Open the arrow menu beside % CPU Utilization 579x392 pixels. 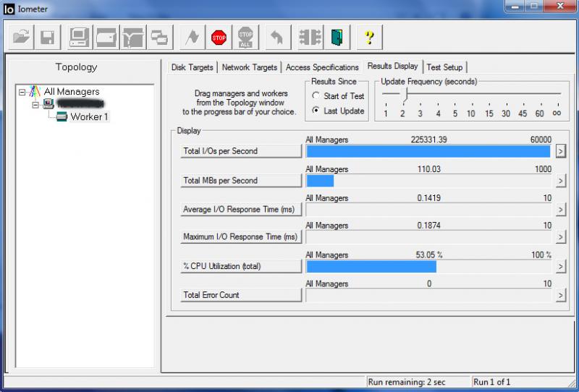(x=560, y=266)
